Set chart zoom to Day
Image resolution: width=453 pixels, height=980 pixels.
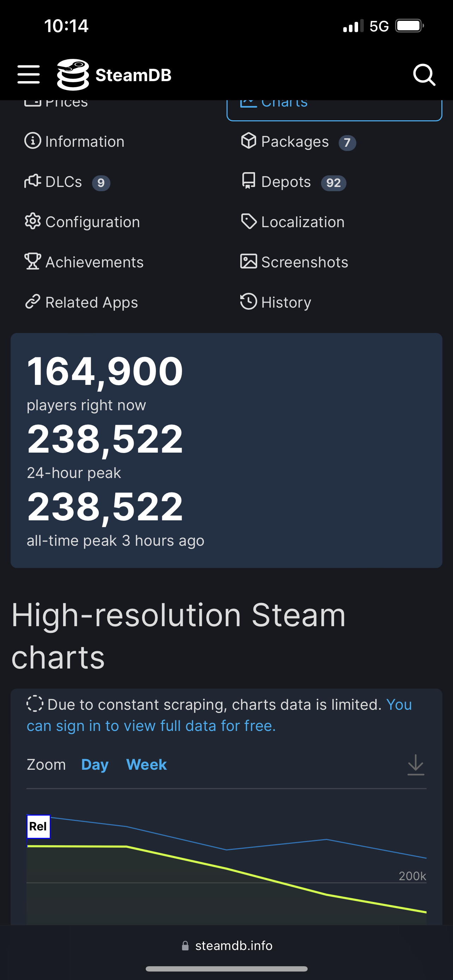(x=95, y=765)
